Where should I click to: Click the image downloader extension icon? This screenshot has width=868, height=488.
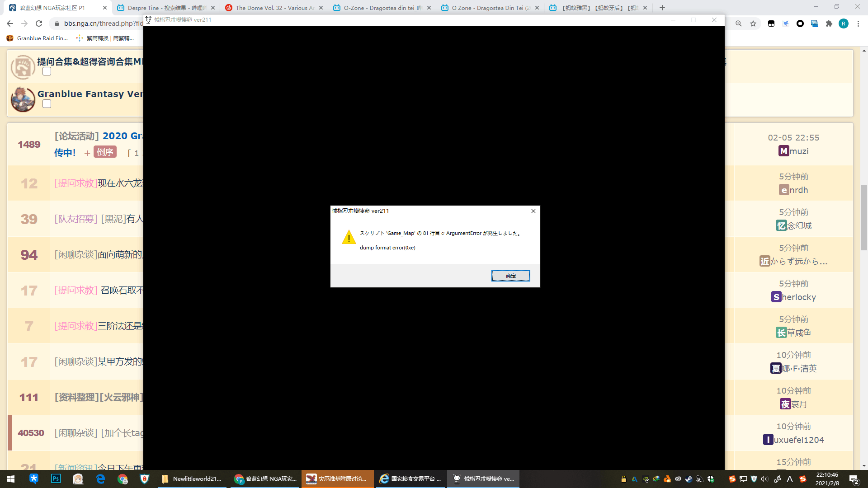pos(815,23)
